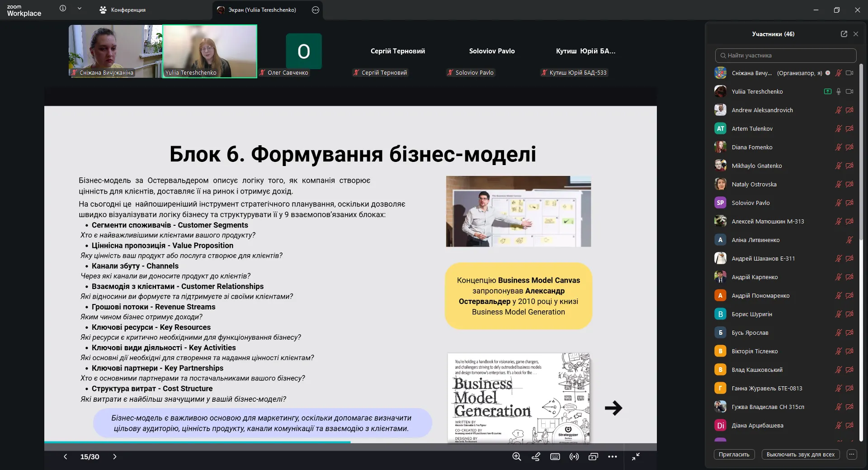
Task: Select Сергій Терновий participant tile
Action: pyautogui.click(x=398, y=51)
